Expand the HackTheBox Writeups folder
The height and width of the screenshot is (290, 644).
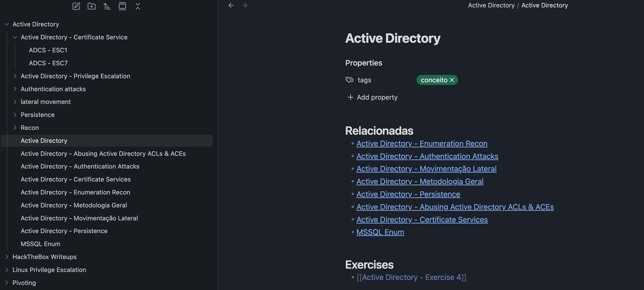(x=7, y=257)
